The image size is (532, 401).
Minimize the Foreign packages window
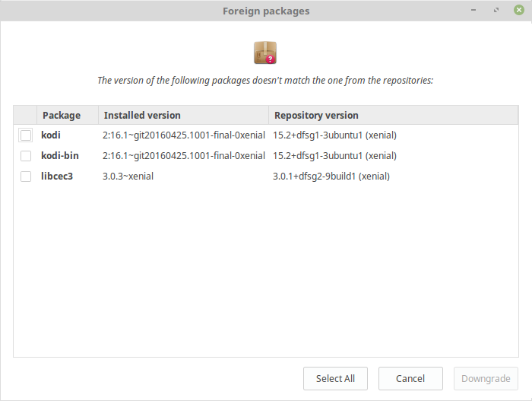pyautogui.click(x=475, y=11)
